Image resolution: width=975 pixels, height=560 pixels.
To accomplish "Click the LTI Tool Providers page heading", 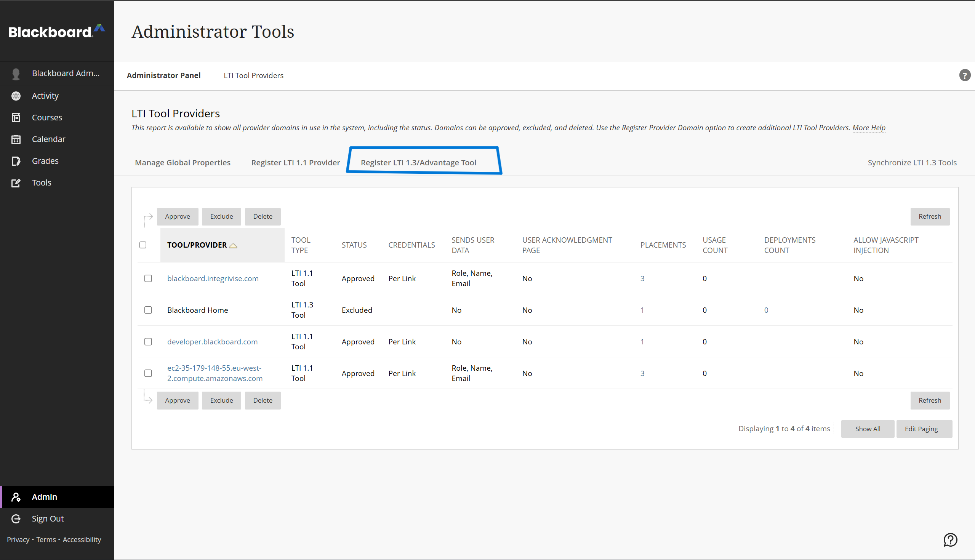I will pyautogui.click(x=176, y=114).
